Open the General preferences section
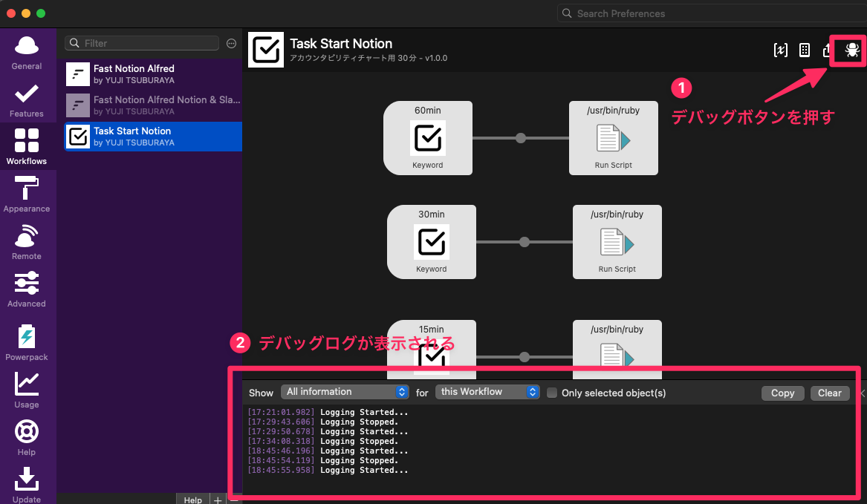Viewport: 867px width, 504px height. click(x=27, y=53)
